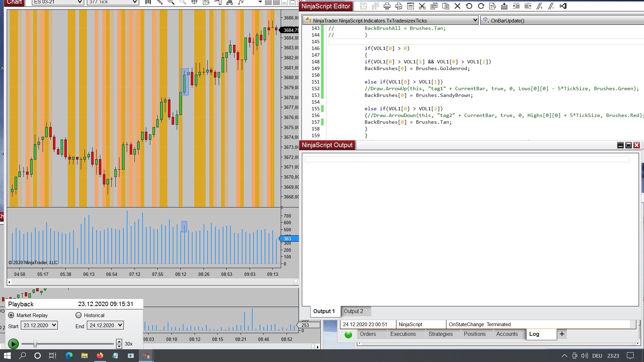The image size is (644, 362).
Task: Comment selected lines with //+ icon
Action: coord(539,6)
